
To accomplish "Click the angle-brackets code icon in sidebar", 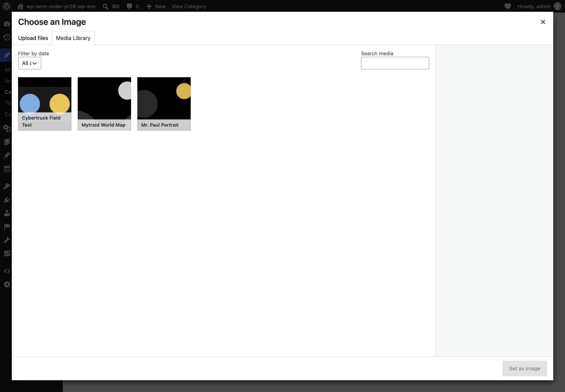I will 7,271.
